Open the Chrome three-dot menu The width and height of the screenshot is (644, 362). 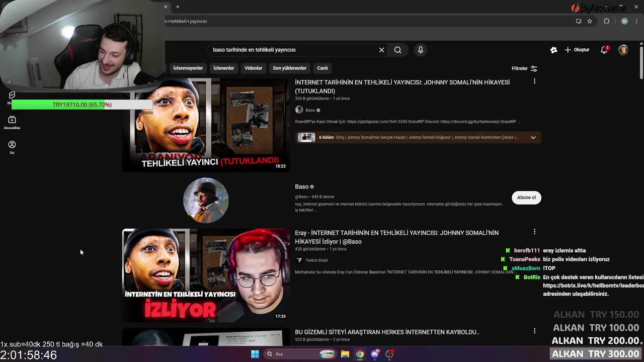point(636,21)
